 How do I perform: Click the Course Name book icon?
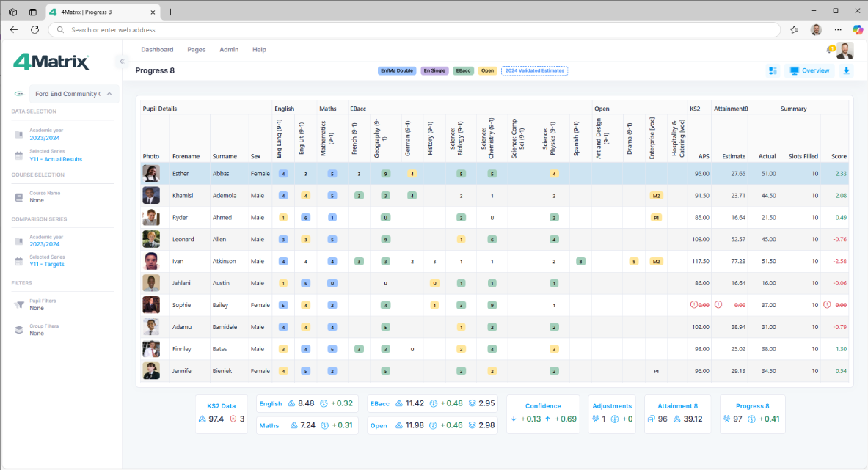(x=19, y=197)
